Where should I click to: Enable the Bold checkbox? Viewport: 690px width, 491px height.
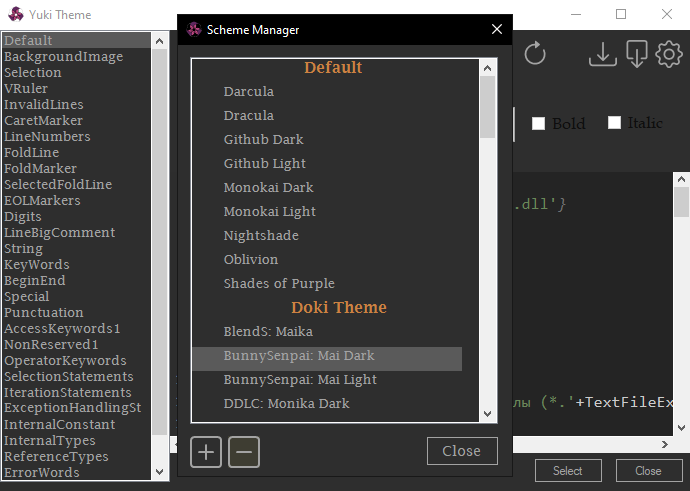538,123
